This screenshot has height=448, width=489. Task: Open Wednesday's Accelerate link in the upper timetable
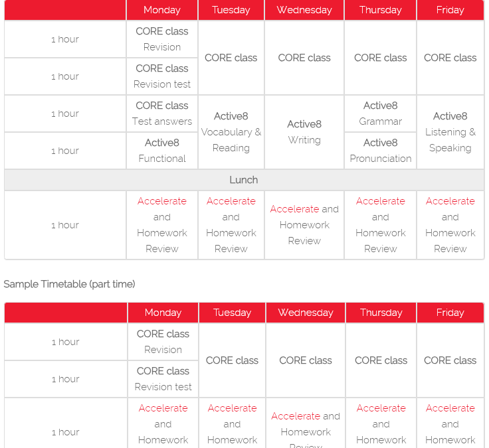coord(294,209)
